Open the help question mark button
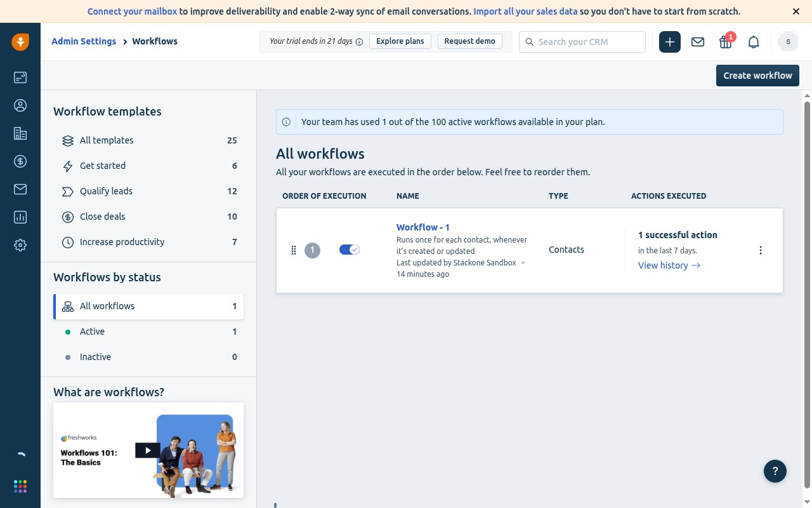Viewport: 812px width, 508px height. point(775,471)
